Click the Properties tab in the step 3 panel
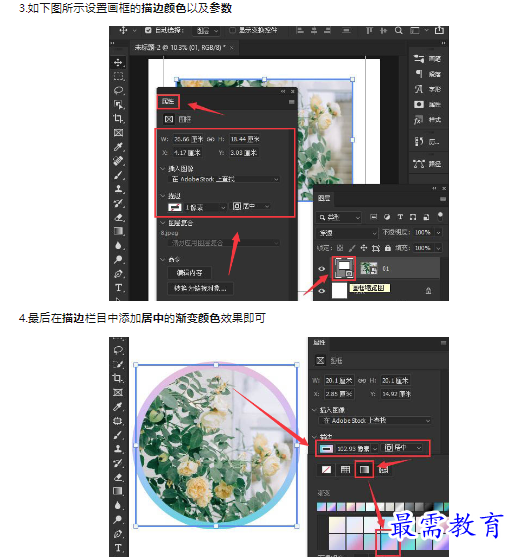512x557 pixels. coord(168,102)
